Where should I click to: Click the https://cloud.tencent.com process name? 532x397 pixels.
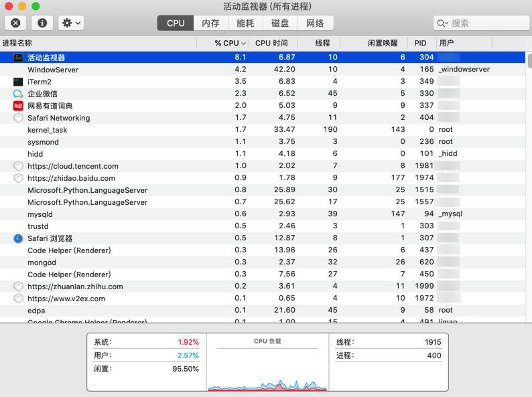[x=73, y=166]
